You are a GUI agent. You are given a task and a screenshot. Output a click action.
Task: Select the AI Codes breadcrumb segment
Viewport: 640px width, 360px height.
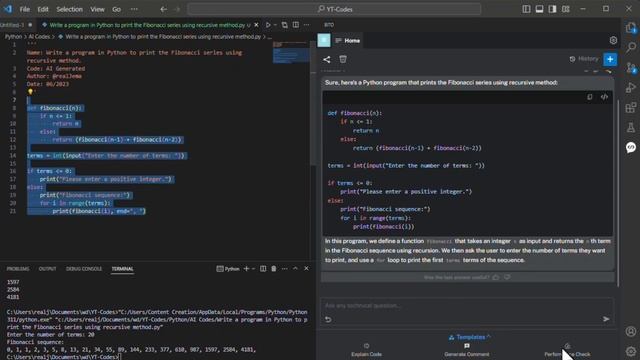click(39, 37)
